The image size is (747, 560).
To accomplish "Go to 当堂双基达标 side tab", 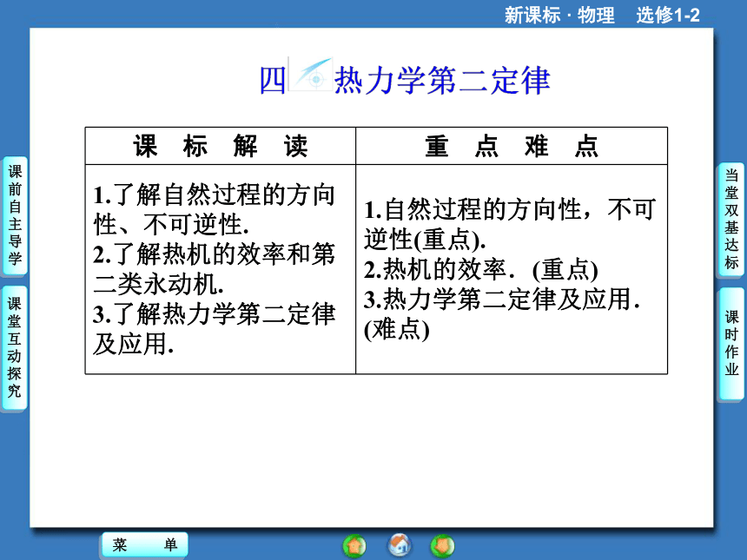I will pyautogui.click(x=731, y=219).
